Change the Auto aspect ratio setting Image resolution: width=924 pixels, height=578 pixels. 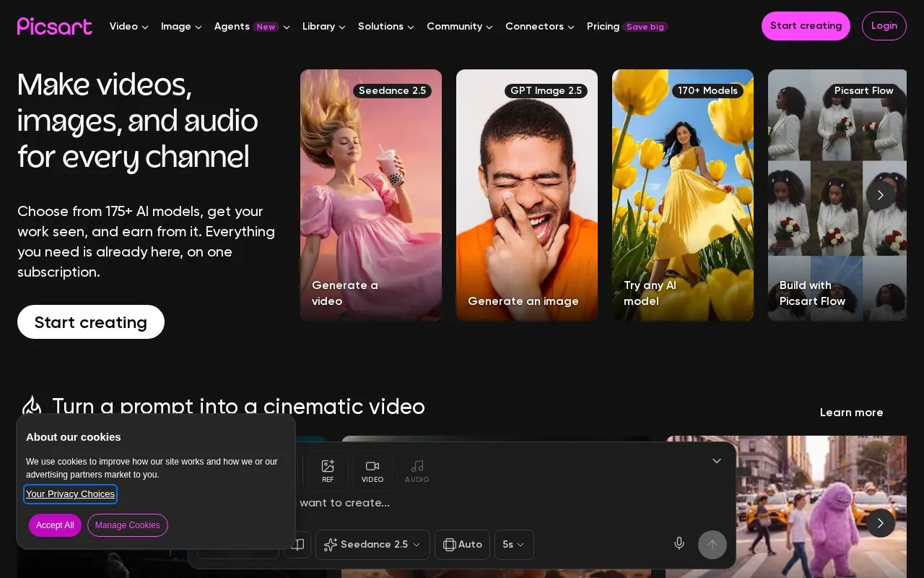[462, 544]
